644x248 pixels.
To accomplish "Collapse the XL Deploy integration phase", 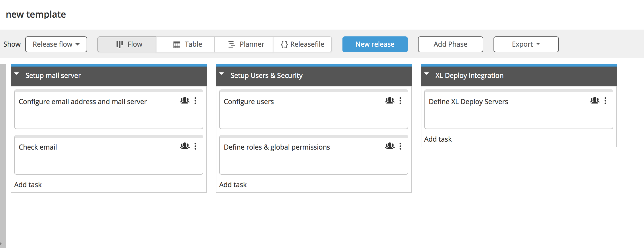I will click(426, 74).
